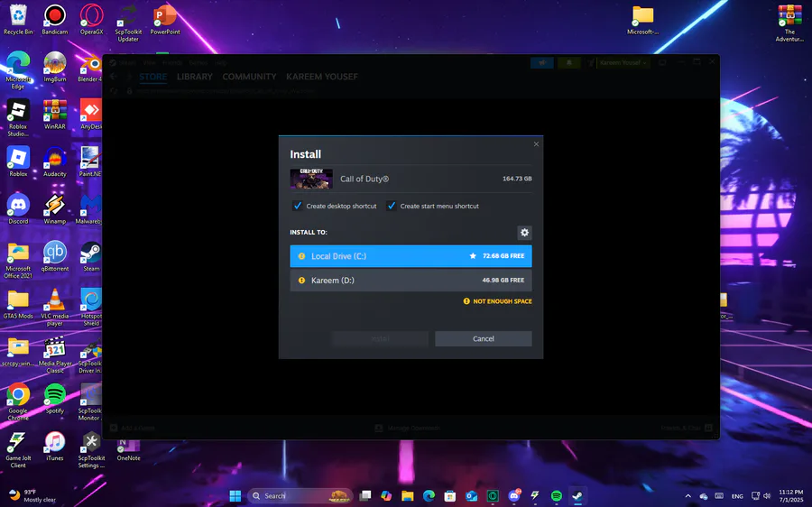The height and width of the screenshot is (507, 812).
Task: Open Microsoft Store from the taskbar
Action: [x=450, y=495]
